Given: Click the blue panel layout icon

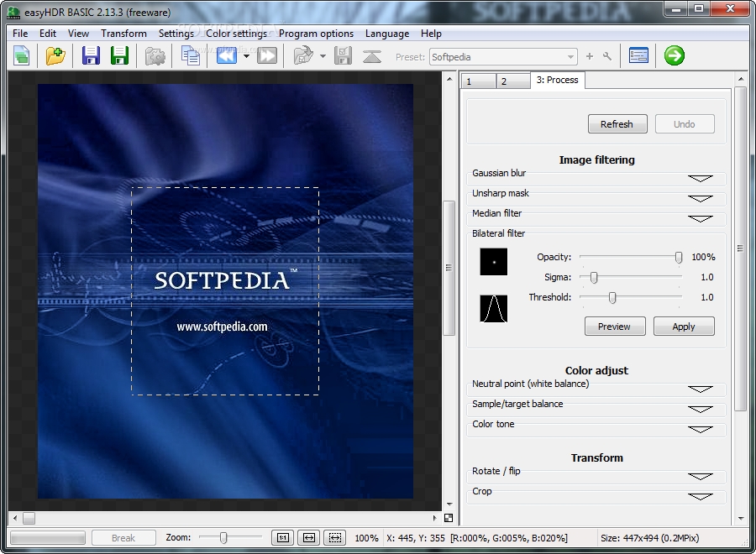Looking at the screenshot, I should coord(639,56).
